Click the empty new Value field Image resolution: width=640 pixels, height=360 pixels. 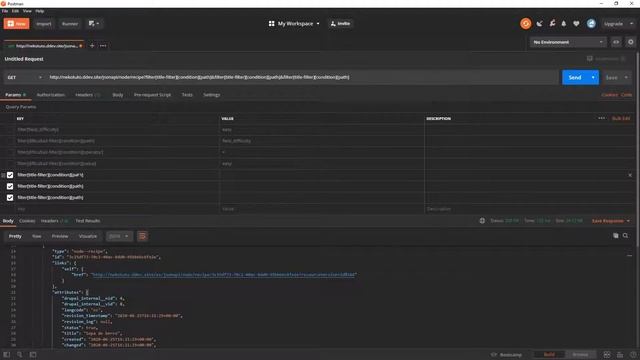[x=322, y=209]
